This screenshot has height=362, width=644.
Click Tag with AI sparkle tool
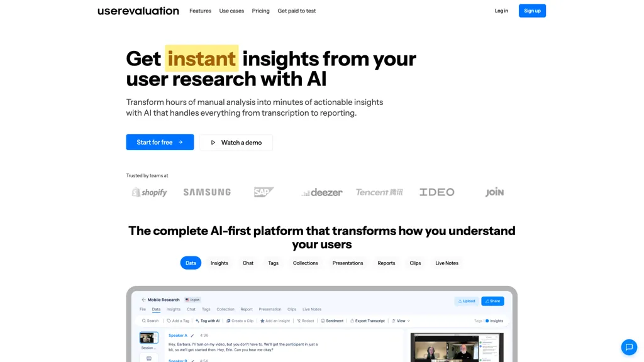(x=208, y=321)
